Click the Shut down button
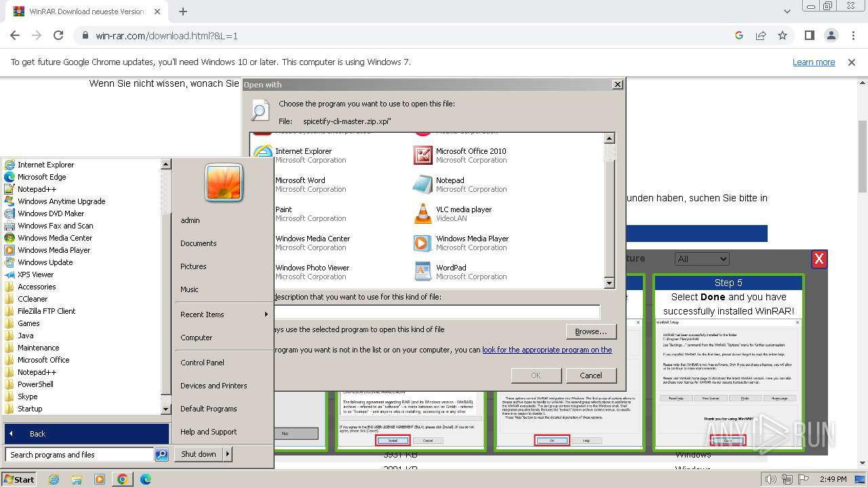The height and width of the screenshot is (488, 868). (199, 454)
